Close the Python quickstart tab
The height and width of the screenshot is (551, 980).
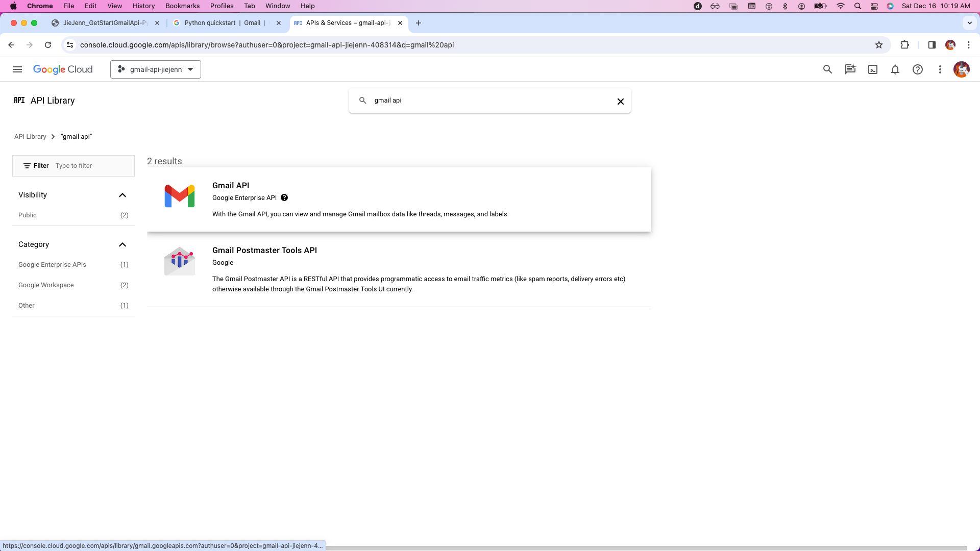coord(279,23)
